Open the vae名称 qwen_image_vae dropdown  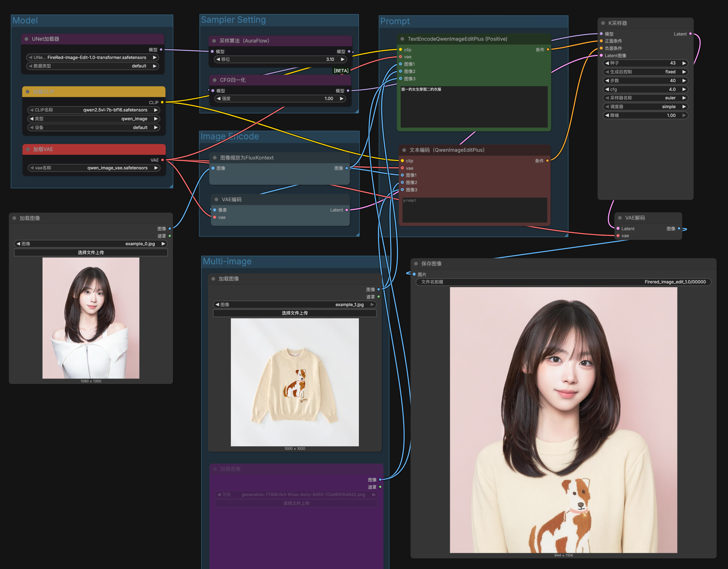(x=93, y=168)
